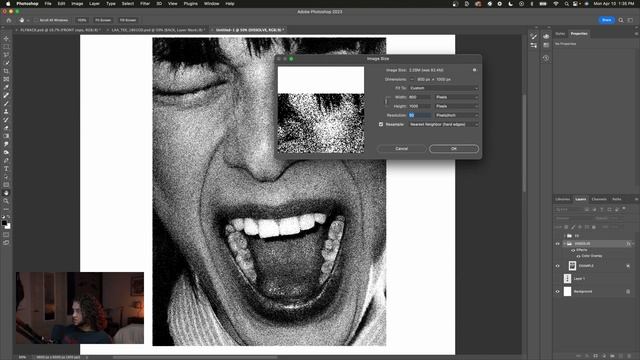Screen dimensions: 640x360
Task: Click the Resolution input field
Action: 420,115
